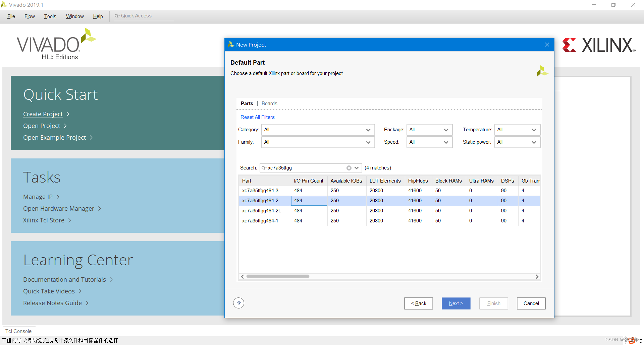The width and height of the screenshot is (644, 345).
Task: Open Documentation and Tutorials link
Action: [x=64, y=280]
